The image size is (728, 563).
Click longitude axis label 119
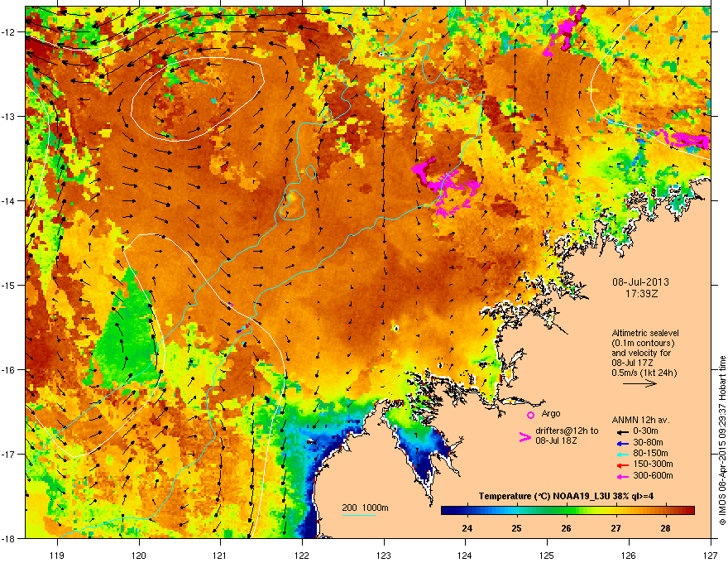tap(57, 555)
